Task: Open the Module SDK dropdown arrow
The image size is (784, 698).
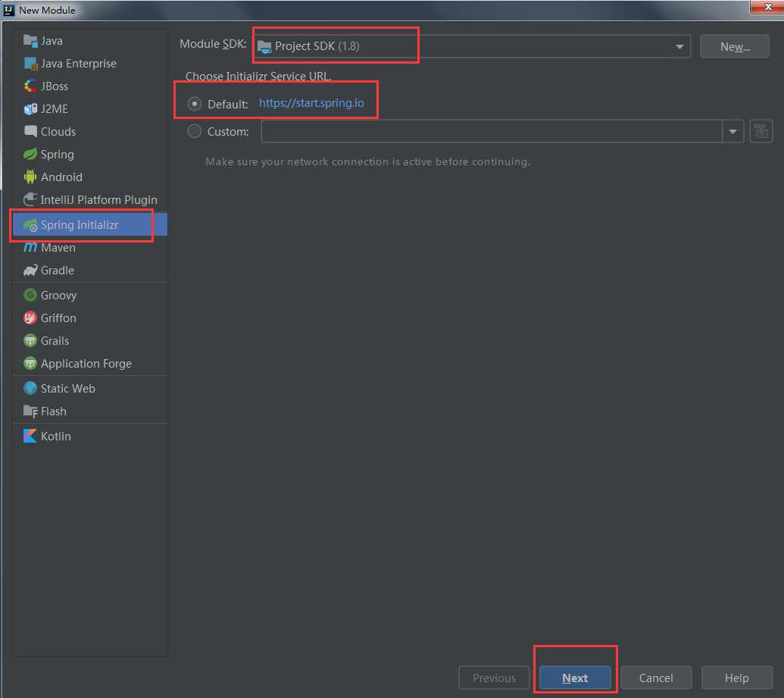Action: [679, 46]
